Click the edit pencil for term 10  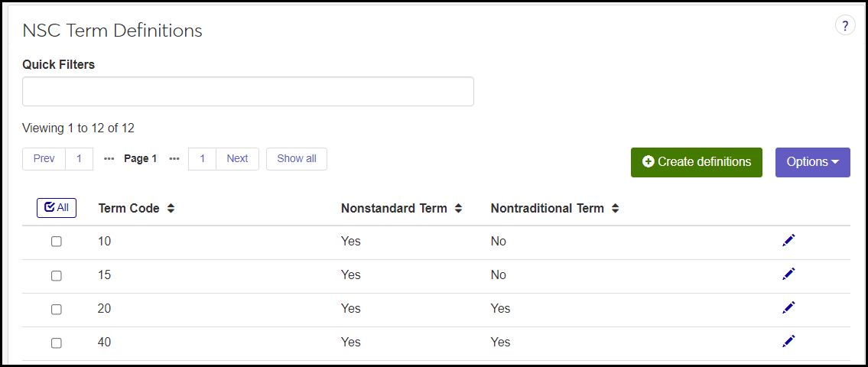(788, 241)
